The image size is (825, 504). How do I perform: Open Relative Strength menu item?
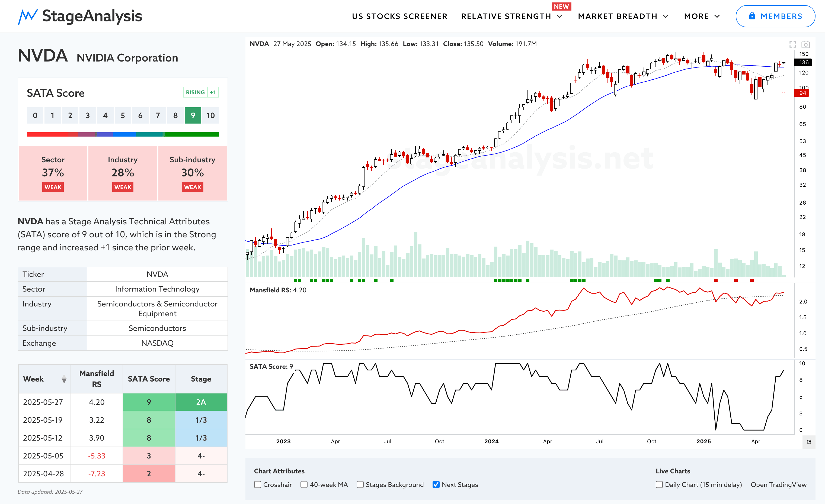tap(506, 16)
